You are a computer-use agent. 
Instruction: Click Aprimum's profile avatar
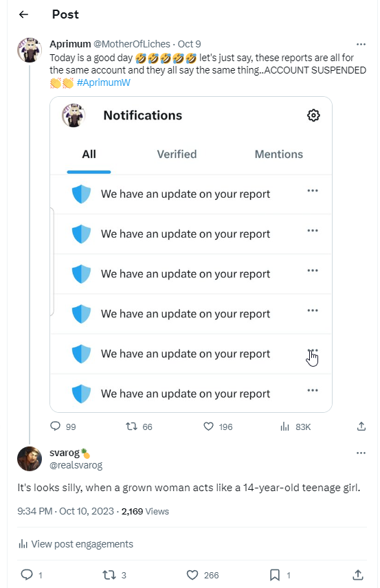(30, 49)
